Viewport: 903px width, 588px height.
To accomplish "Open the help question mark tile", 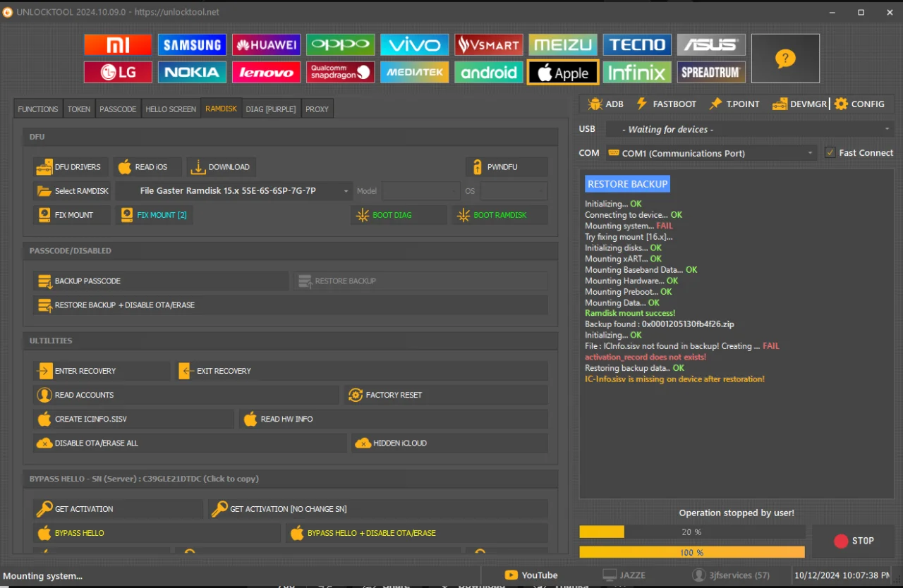I will tap(785, 59).
